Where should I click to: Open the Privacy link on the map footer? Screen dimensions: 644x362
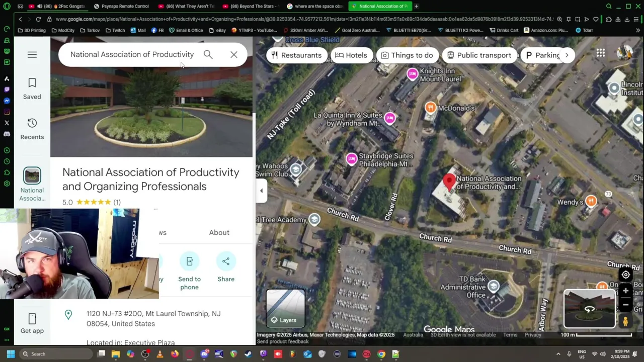[533, 335]
